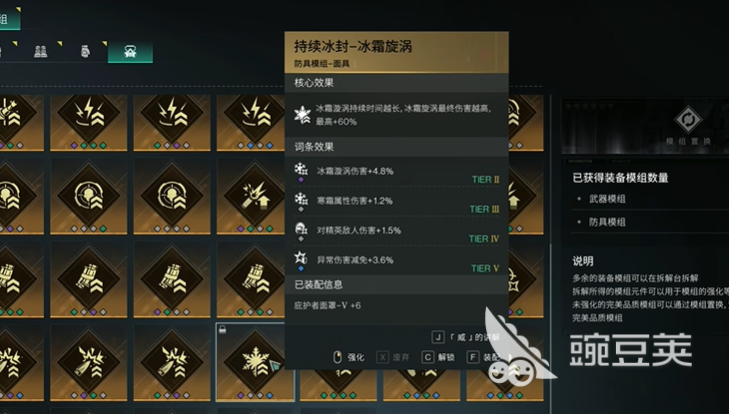Click the 异常伤害减免+3.6% affix icon
Viewport: 729px width, 414px height.
click(301, 260)
